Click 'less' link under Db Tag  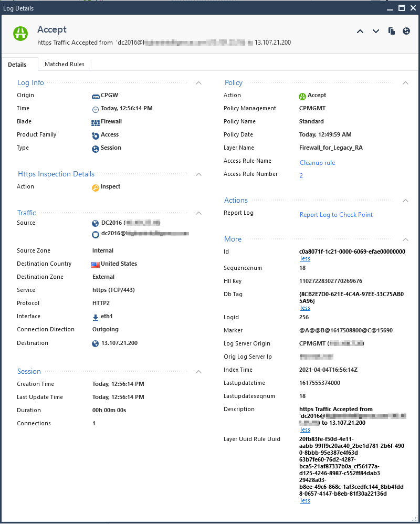point(305,308)
